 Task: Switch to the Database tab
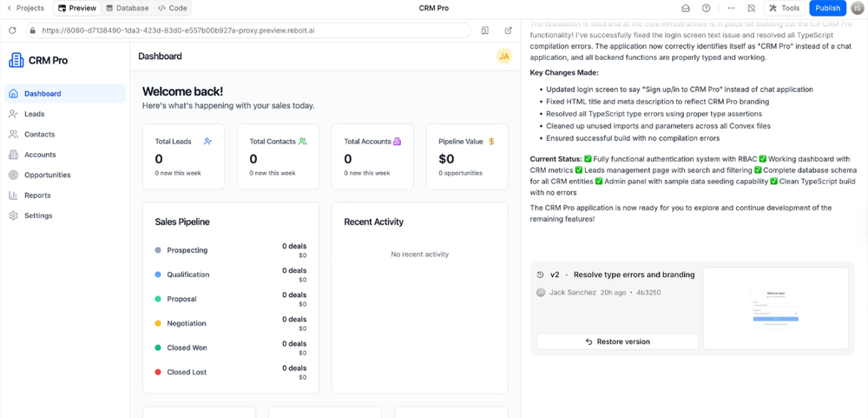[127, 8]
